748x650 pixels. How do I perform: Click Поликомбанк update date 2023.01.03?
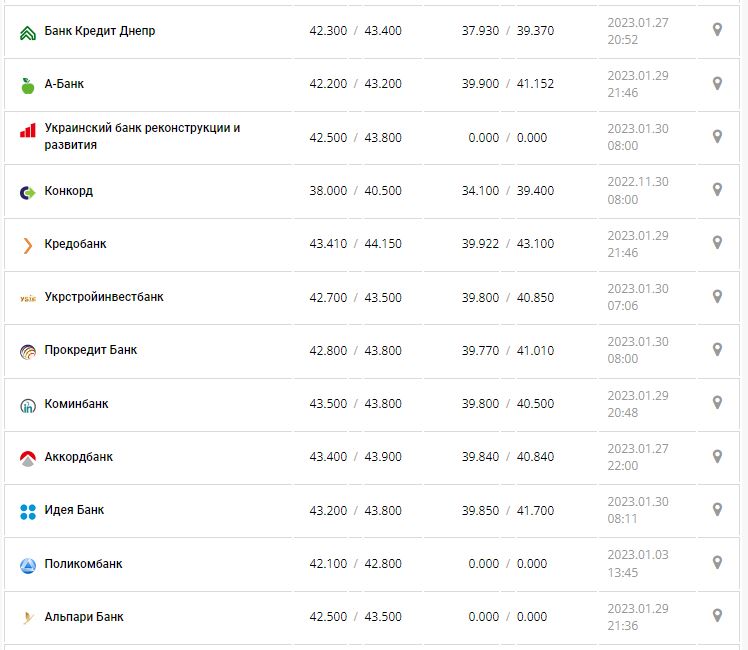pos(638,555)
